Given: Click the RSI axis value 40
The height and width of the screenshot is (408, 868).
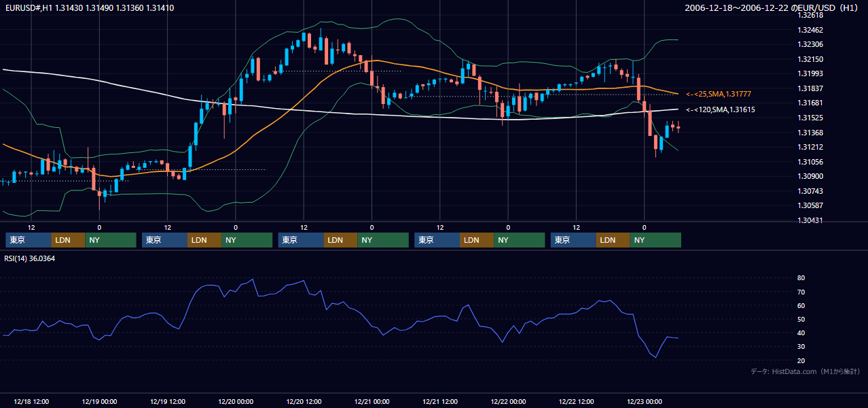Looking at the screenshot, I should coord(801,333).
